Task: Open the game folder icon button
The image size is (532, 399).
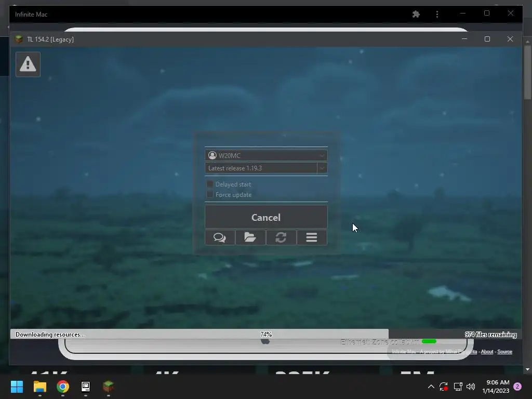Action: (x=250, y=237)
